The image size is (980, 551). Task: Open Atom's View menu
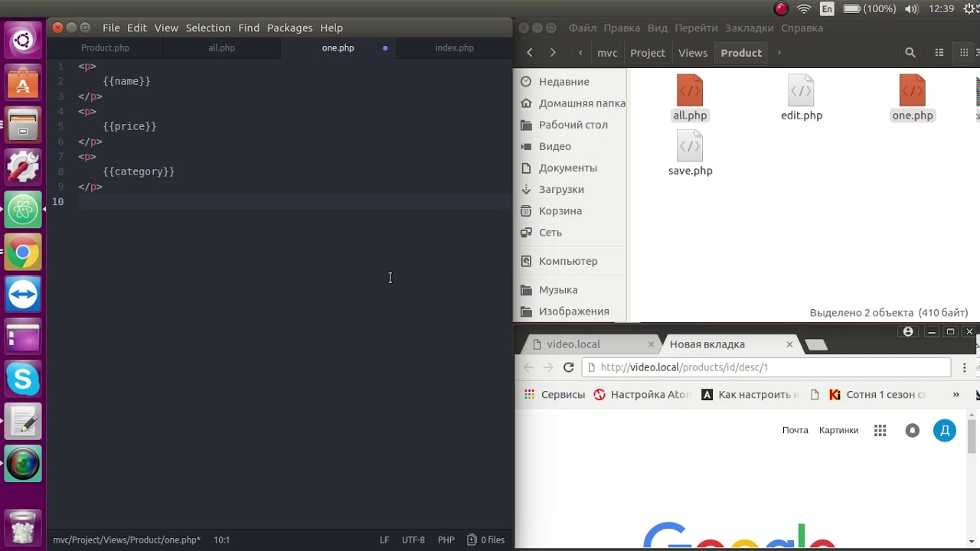coord(166,28)
